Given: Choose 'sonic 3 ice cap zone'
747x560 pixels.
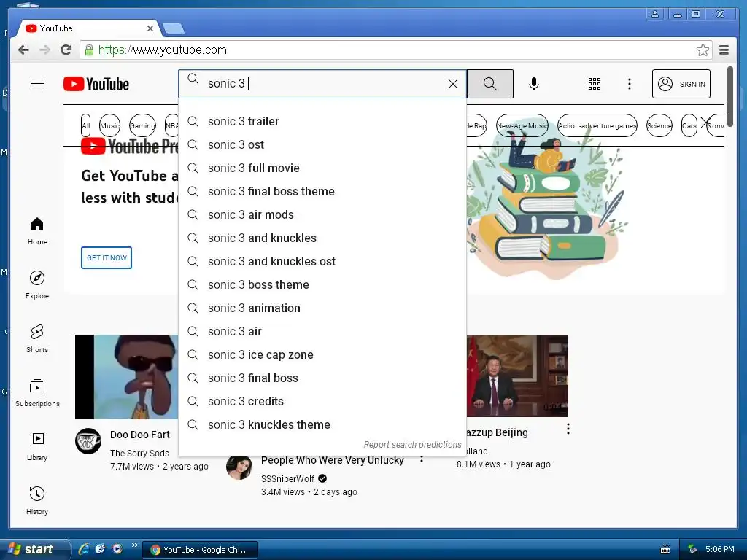Looking at the screenshot, I should coord(322,355).
